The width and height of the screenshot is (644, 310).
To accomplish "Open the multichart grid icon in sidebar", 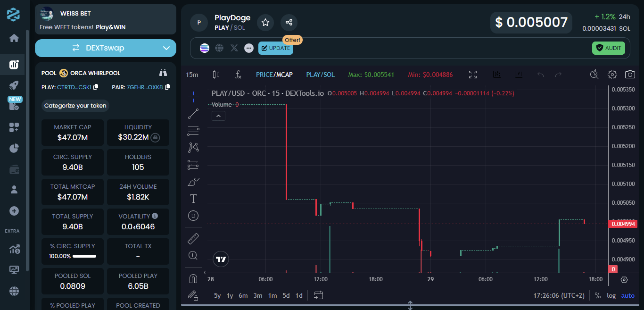I will coord(14,127).
